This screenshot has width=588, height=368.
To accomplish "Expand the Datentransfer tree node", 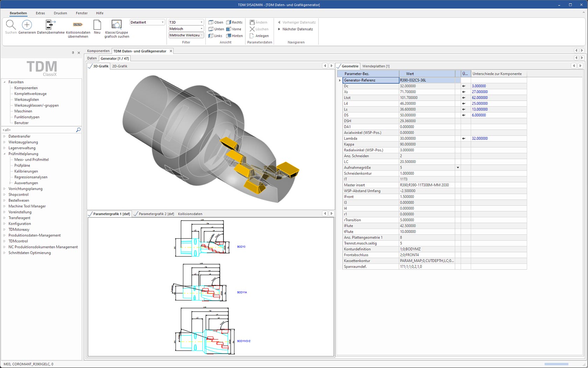I will (x=5, y=136).
